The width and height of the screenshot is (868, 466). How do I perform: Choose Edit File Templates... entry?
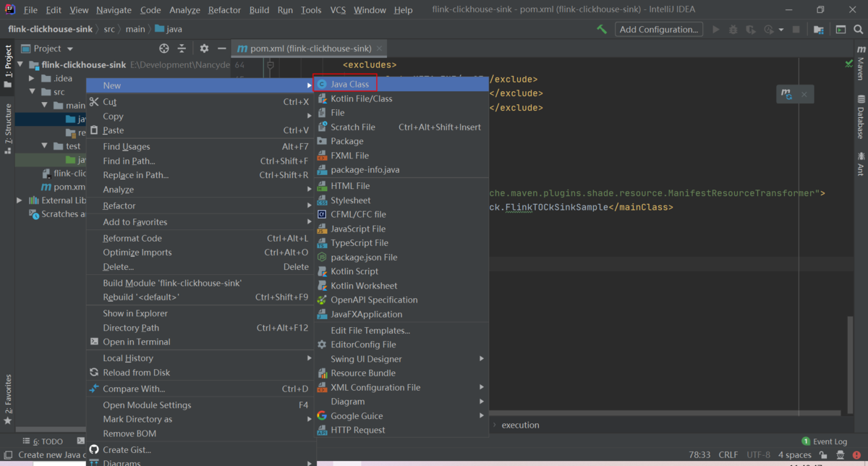(x=401, y=331)
